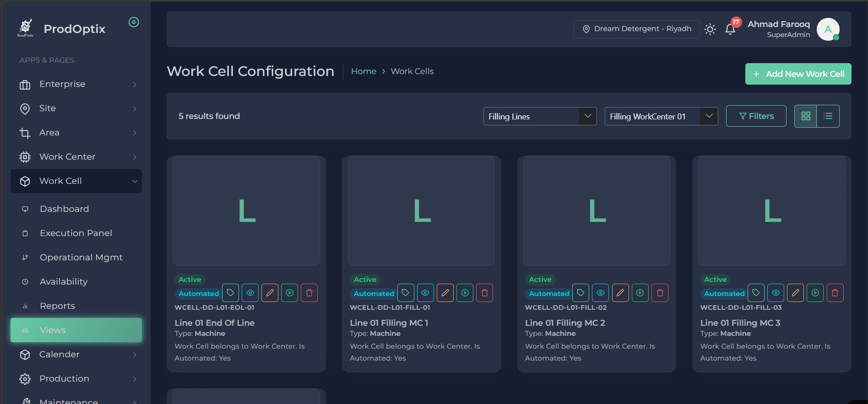View Line 01 Filling MC 2 via eye icon
The width and height of the screenshot is (868, 404).
coord(600,293)
